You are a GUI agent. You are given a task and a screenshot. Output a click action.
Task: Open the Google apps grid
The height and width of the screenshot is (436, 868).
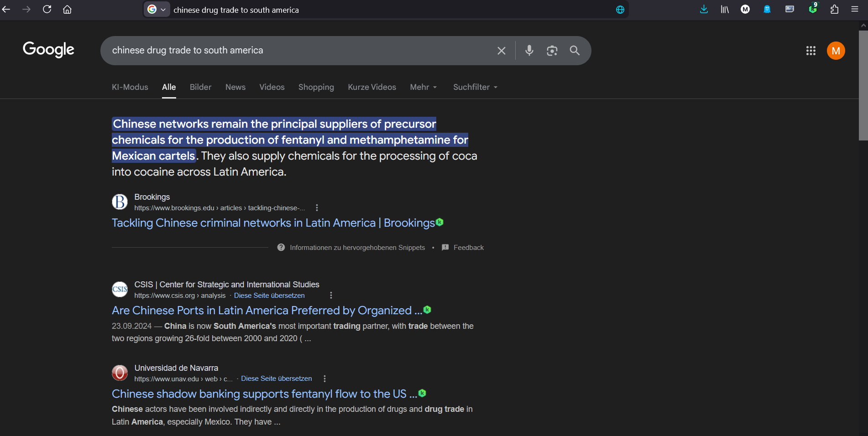pyautogui.click(x=811, y=51)
